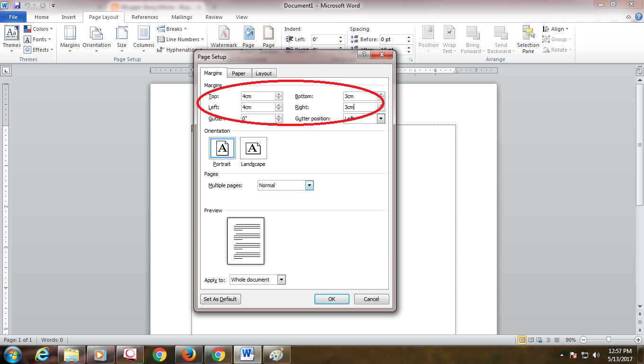The image size is (644, 364).
Task: Switch to Full Screen Reading view
Action: tap(531, 340)
